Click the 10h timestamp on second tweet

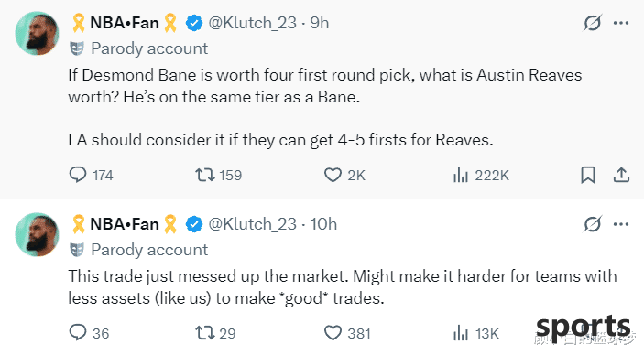(x=323, y=224)
